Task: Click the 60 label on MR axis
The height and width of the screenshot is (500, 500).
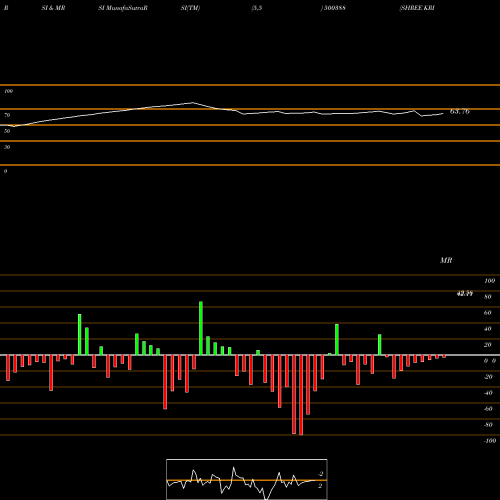Action: [x=488, y=313]
